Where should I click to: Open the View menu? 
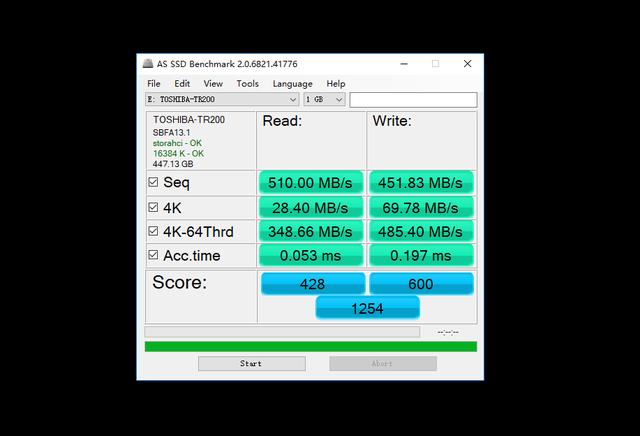213,84
